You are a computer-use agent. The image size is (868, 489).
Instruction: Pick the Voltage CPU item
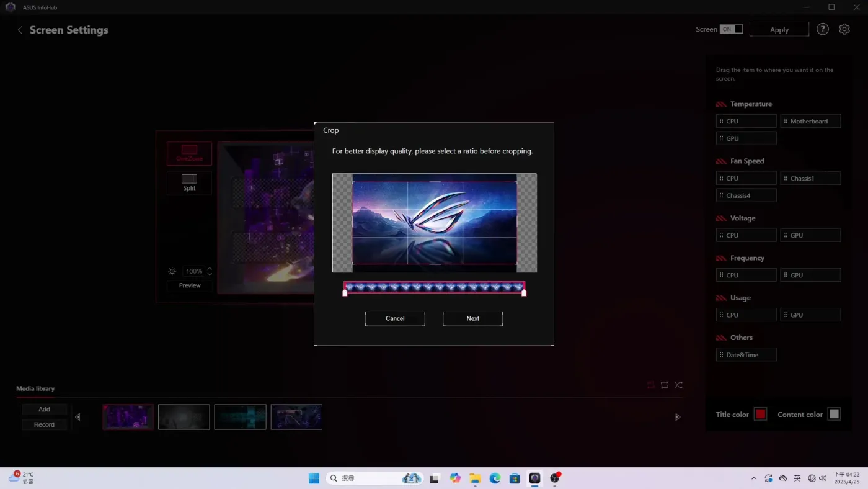[x=746, y=235]
